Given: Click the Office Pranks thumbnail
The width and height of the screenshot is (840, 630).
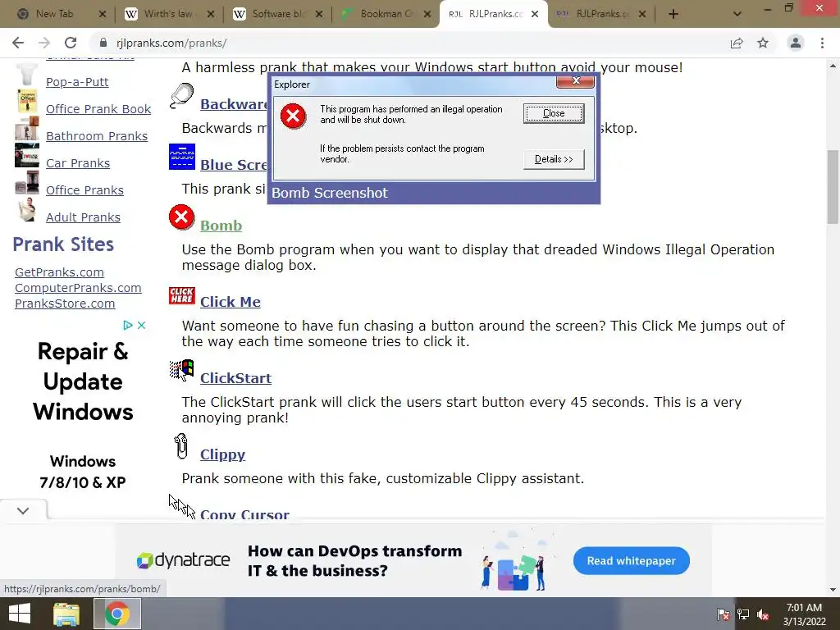Looking at the screenshot, I should 26,183.
